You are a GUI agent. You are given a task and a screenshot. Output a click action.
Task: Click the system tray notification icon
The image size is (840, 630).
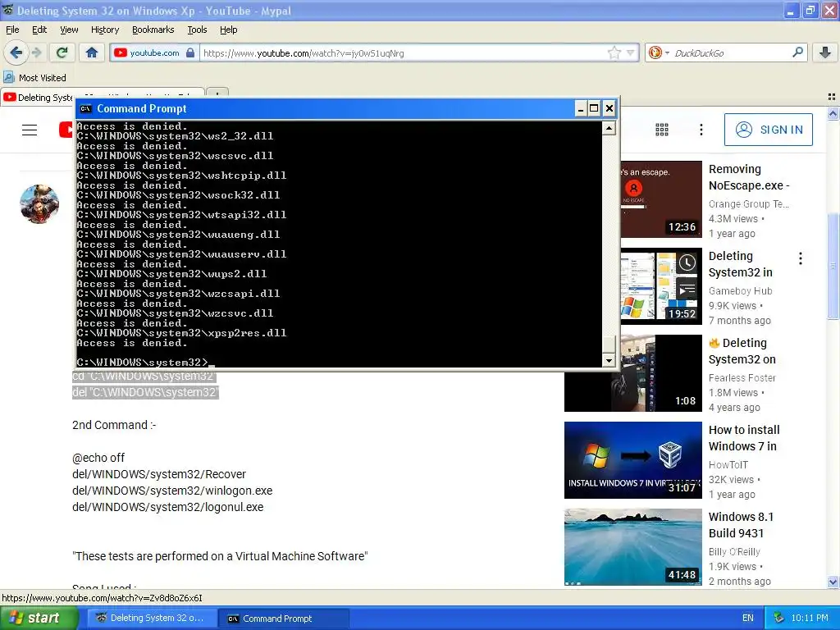point(778,619)
